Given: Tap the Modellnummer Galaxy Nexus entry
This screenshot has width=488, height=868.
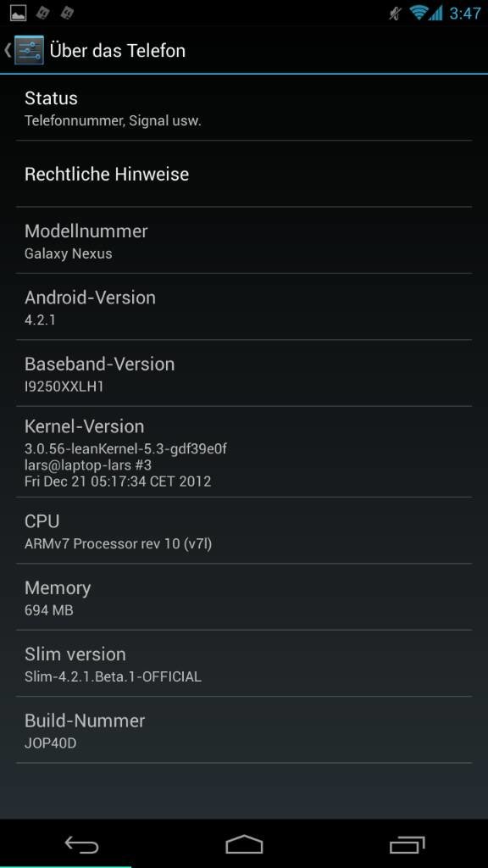Looking at the screenshot, I should point(244,240).
